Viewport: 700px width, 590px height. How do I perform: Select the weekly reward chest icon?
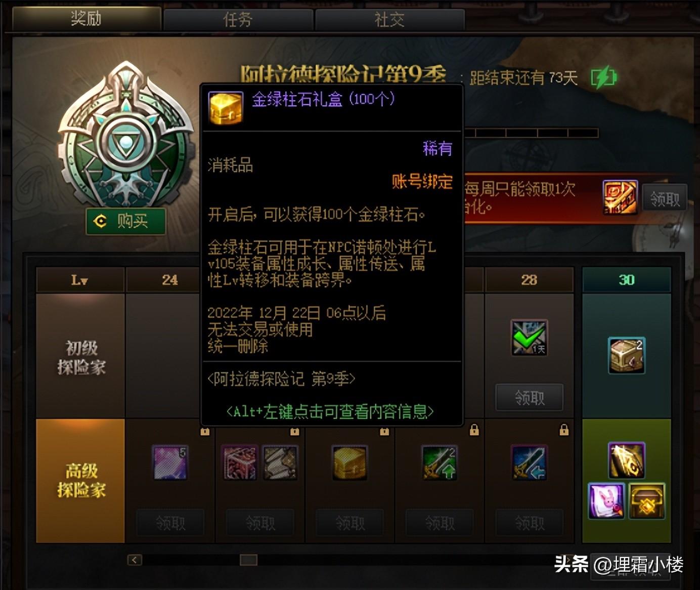620,197
